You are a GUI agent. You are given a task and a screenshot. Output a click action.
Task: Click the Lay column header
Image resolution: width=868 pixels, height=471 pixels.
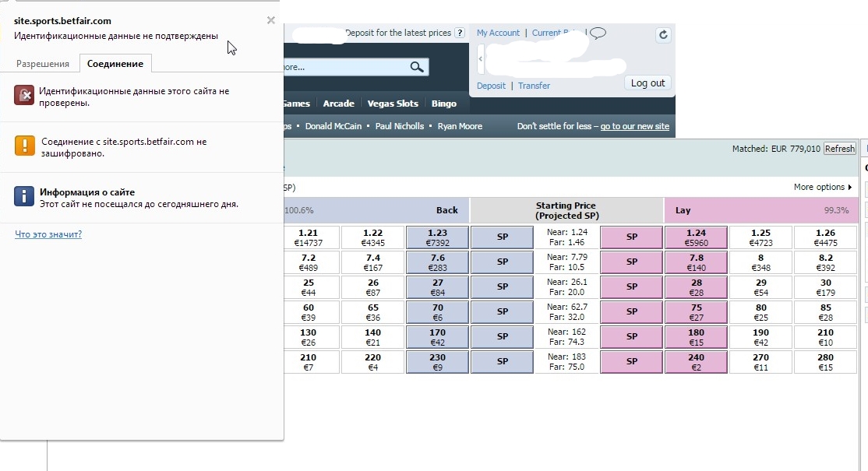pos(683,210)
